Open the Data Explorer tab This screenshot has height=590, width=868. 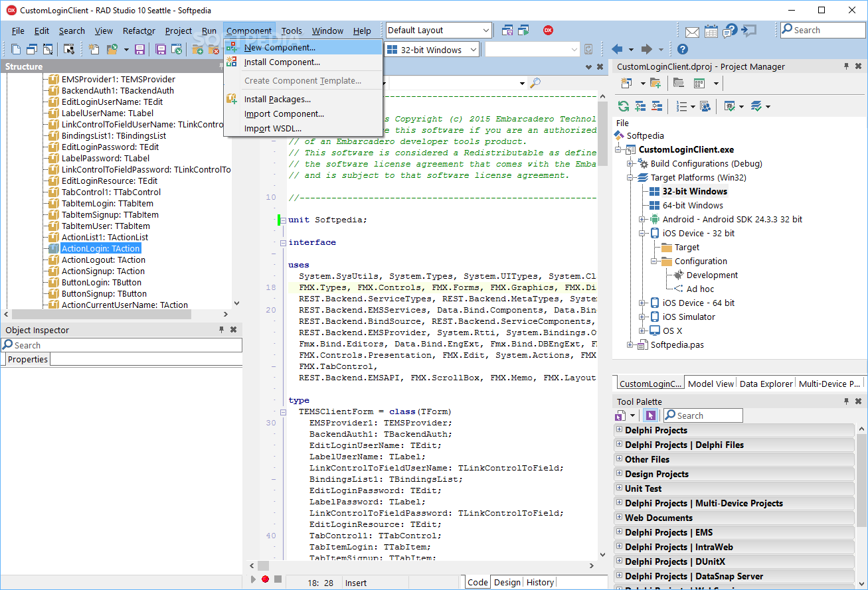pos(766,384)
